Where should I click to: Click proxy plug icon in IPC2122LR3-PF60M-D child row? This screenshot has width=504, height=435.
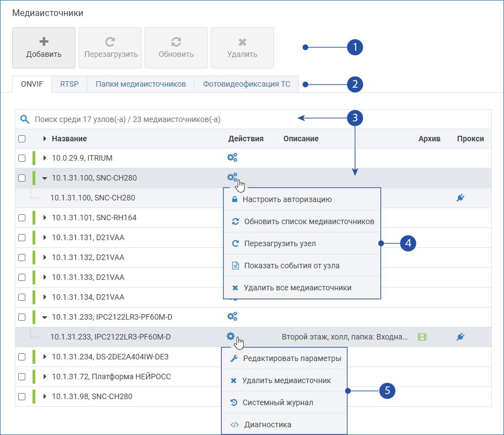[460, 337]
